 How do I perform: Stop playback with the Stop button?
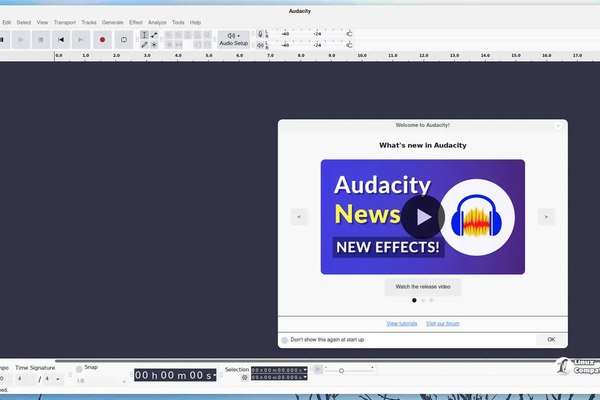(41, 39)
